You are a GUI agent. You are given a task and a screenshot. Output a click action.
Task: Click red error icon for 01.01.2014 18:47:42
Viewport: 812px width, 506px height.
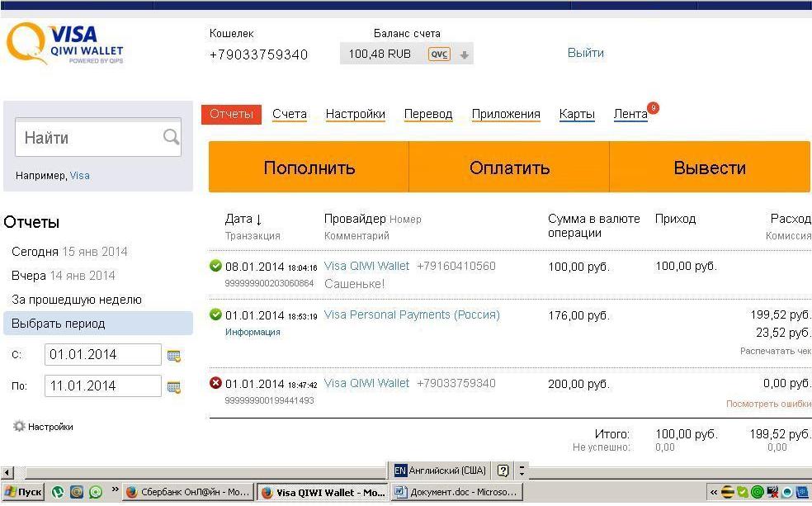pos(215,383)
